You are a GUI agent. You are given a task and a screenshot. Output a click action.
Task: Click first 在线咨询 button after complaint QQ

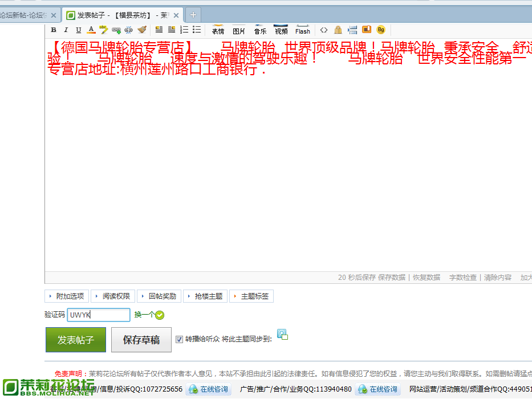(209, 389)
